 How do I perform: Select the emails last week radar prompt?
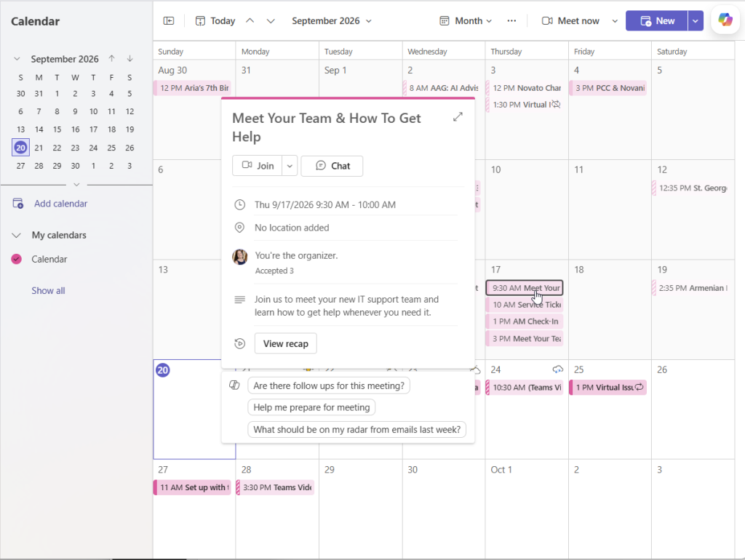point(356,429)
